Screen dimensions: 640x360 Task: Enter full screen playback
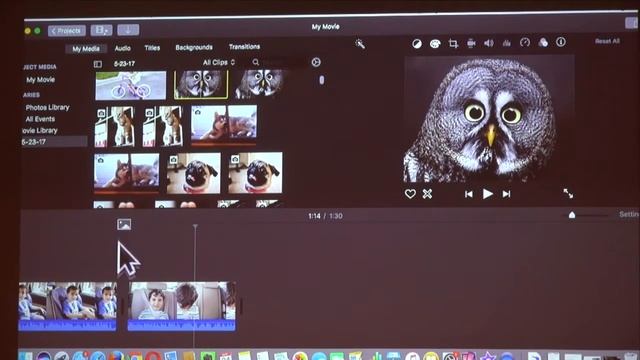[x=568, y=193]
